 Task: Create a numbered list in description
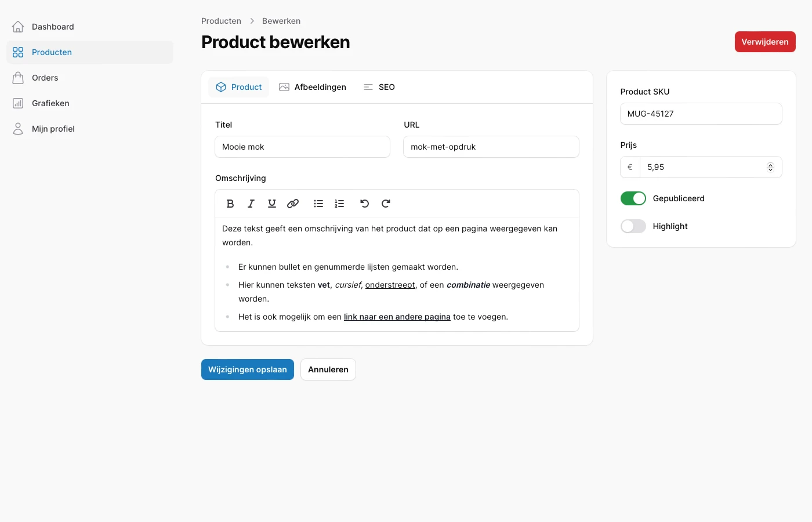click(339, 204)
